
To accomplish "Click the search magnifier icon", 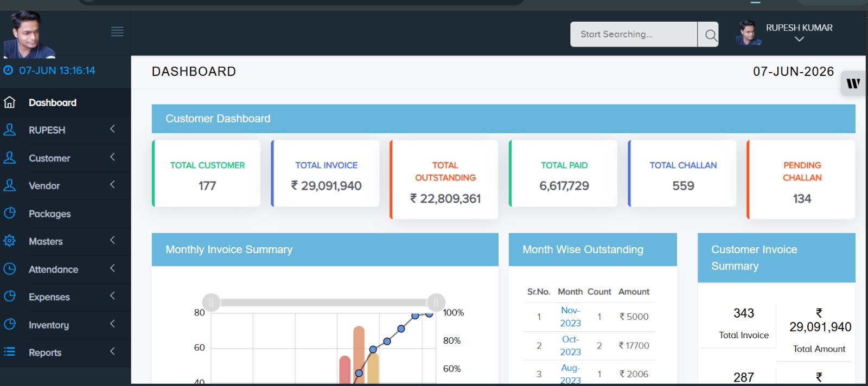I will 710,35.
